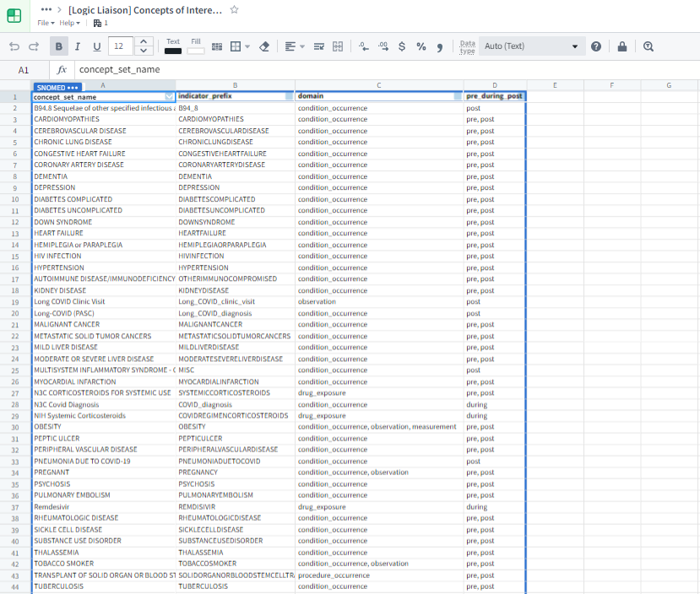Open the concept_set_name column filter dropdown

coord(169,96)
